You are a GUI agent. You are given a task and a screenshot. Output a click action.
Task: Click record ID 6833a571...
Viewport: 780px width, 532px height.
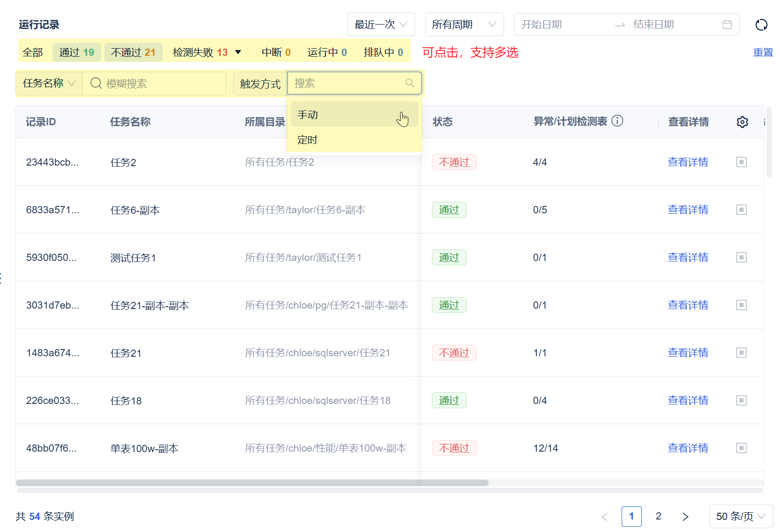click(53, 210)
